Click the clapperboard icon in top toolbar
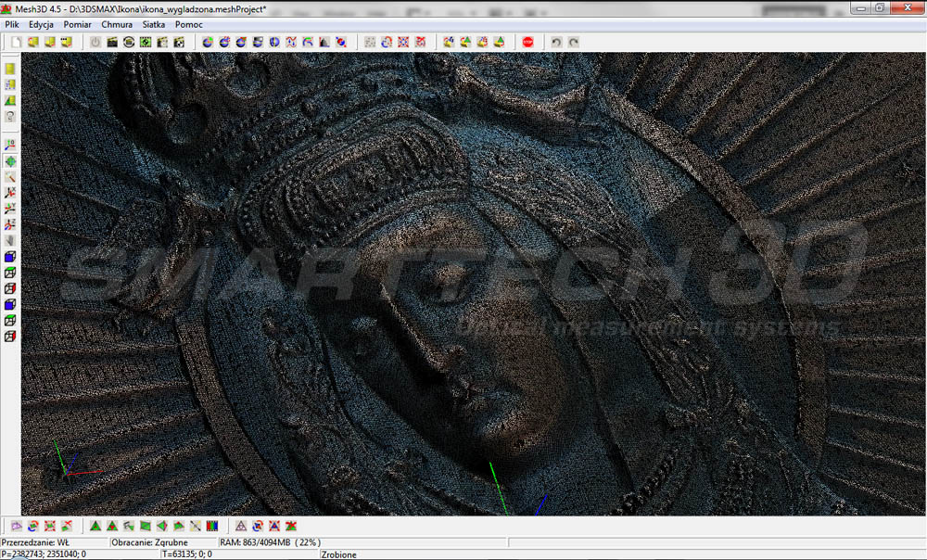This screenshot has width=927, height=560. [112, 42]
